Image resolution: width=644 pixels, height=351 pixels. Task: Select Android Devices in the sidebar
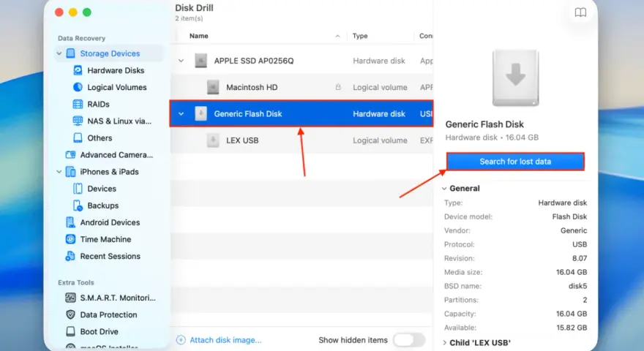(x=110, y=222)
